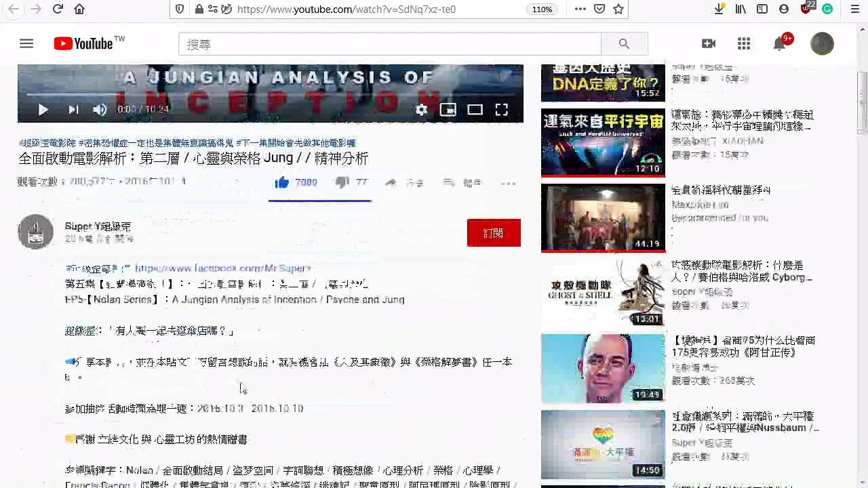Open the 運氣來自平行宇宙 video thumbnail

(x=603, y=142)
